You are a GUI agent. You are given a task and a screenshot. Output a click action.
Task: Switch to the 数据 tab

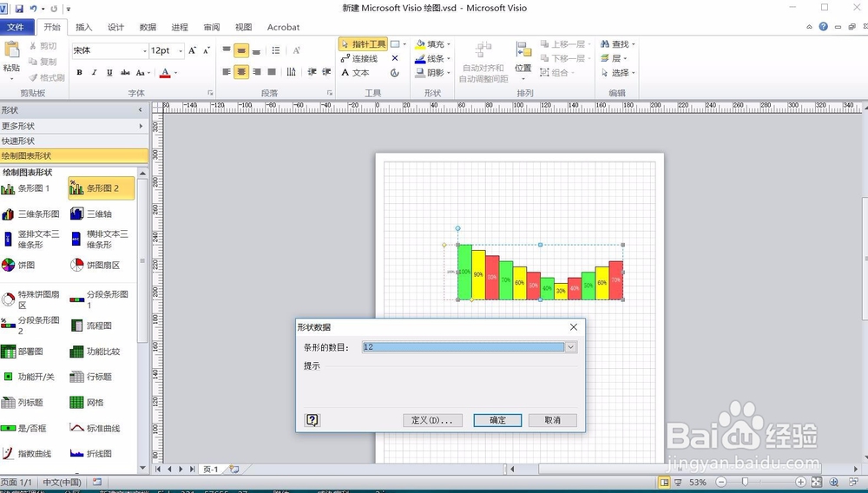[x=148, y=27]
